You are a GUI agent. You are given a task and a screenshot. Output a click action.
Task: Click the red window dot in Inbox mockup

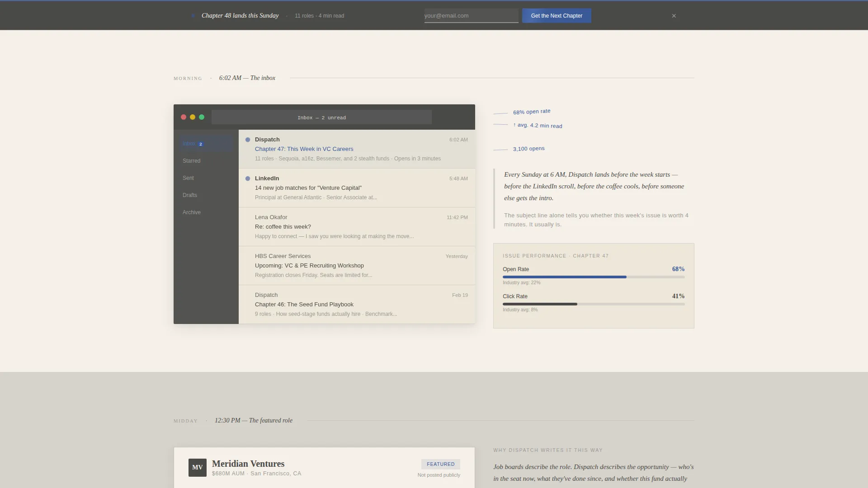(x=184, y=117)
